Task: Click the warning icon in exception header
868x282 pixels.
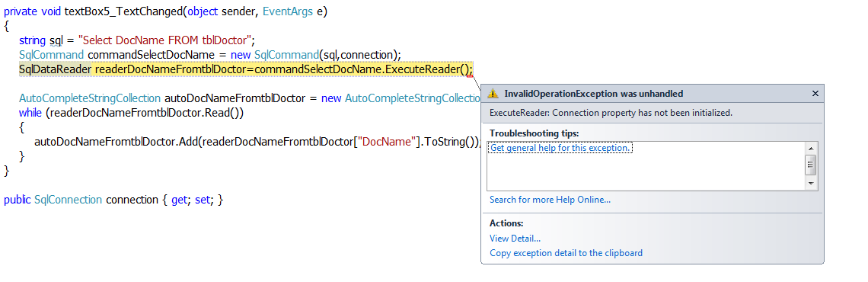Action: [493, 94]
